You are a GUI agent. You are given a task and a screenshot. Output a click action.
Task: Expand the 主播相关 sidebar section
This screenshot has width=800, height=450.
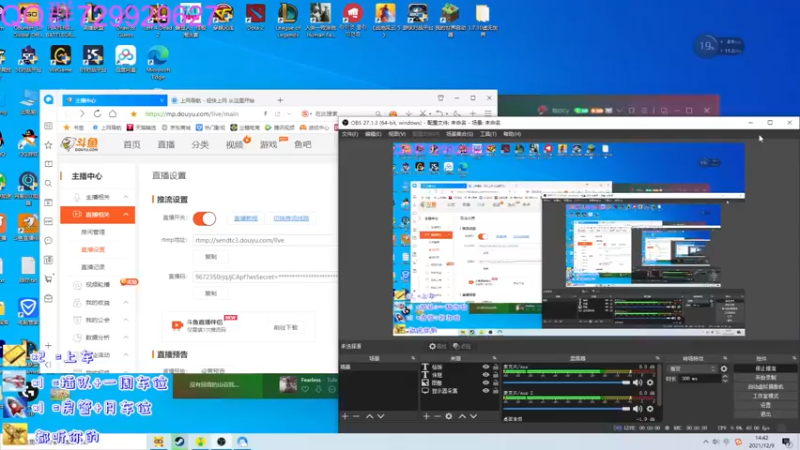pos(98,197)
